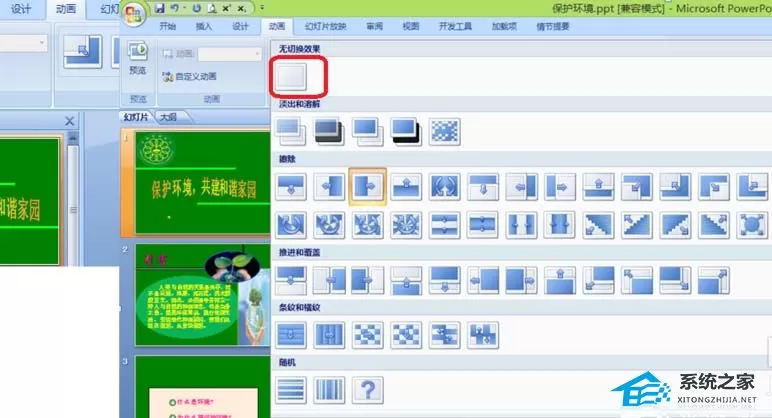Choose the Wipe Down transition
The width and height of the screenshot is (772, 418).
click(x=291, y=187)
